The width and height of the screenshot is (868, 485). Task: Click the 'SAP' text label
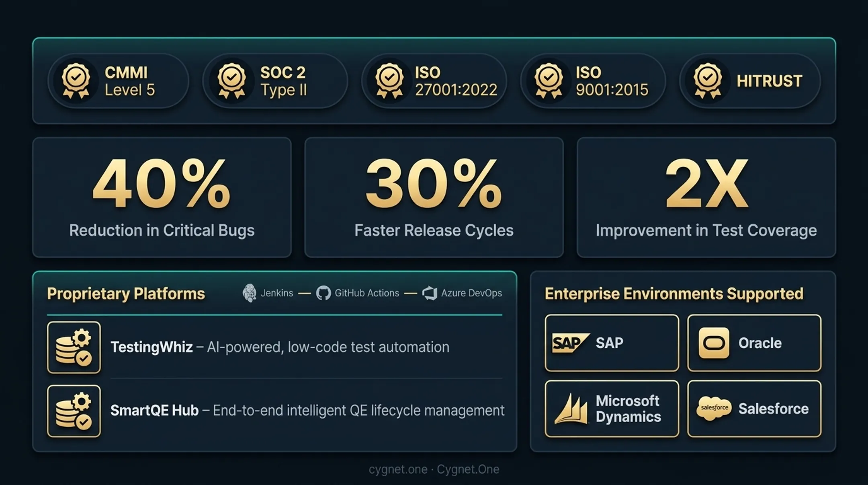(x=610, y=343)
